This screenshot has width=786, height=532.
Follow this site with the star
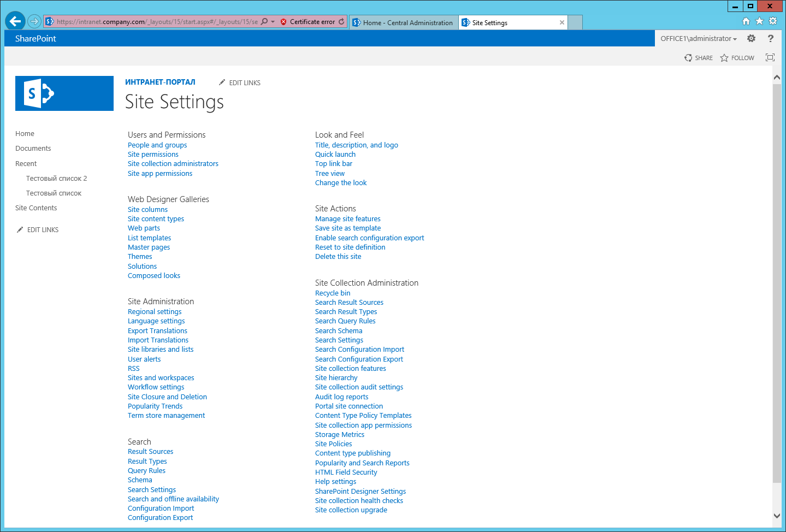[737, 58]
